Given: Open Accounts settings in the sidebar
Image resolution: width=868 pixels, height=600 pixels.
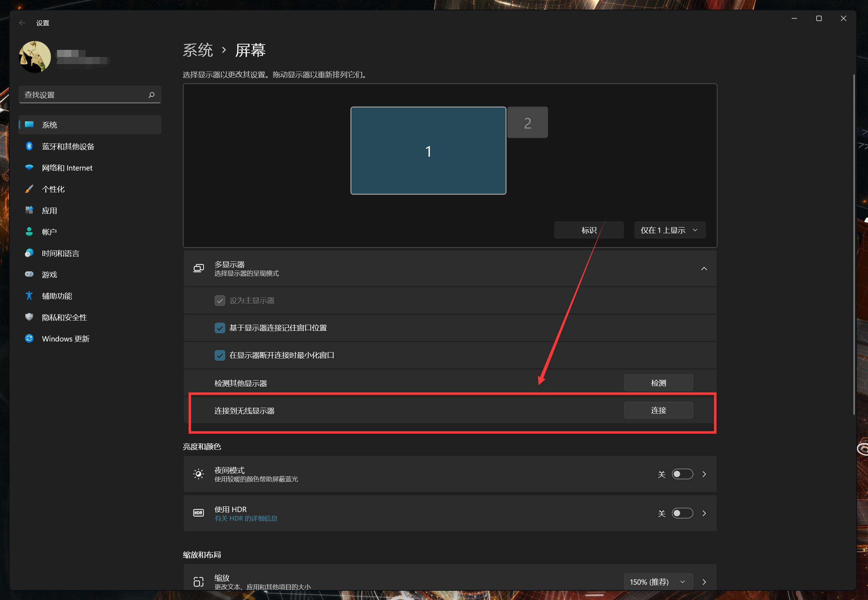Looking at the screenshot, I should pos(49,231).
